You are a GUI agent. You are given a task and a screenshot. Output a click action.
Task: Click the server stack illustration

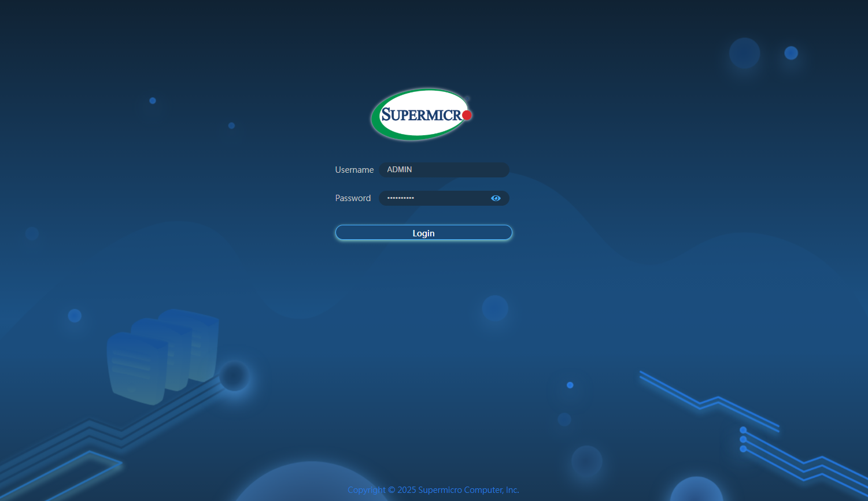162,355
